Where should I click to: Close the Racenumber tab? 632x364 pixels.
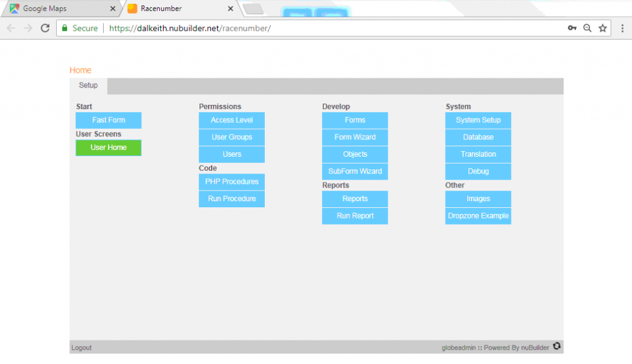click(x=231, y=9)
